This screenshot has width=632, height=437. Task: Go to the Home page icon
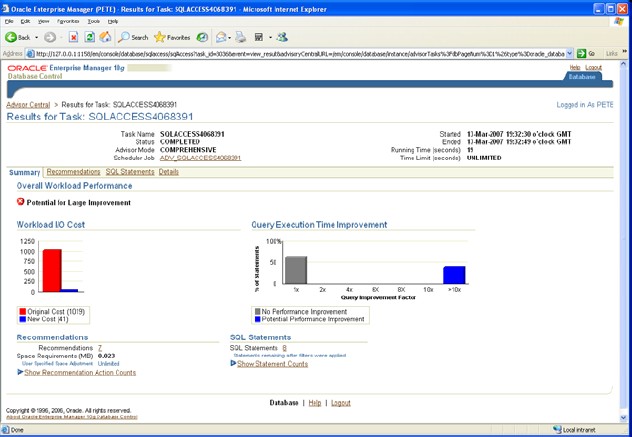[x=105, y=37]
